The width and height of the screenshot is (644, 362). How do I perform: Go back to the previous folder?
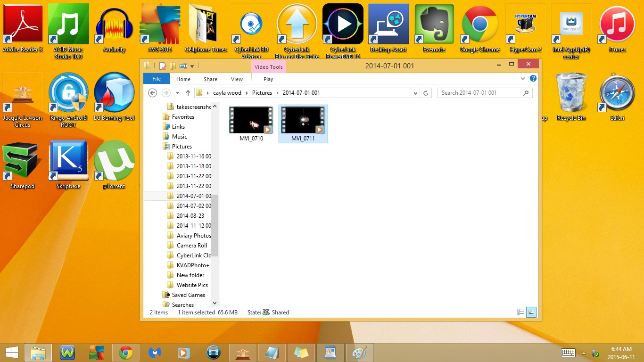point(152,93)
